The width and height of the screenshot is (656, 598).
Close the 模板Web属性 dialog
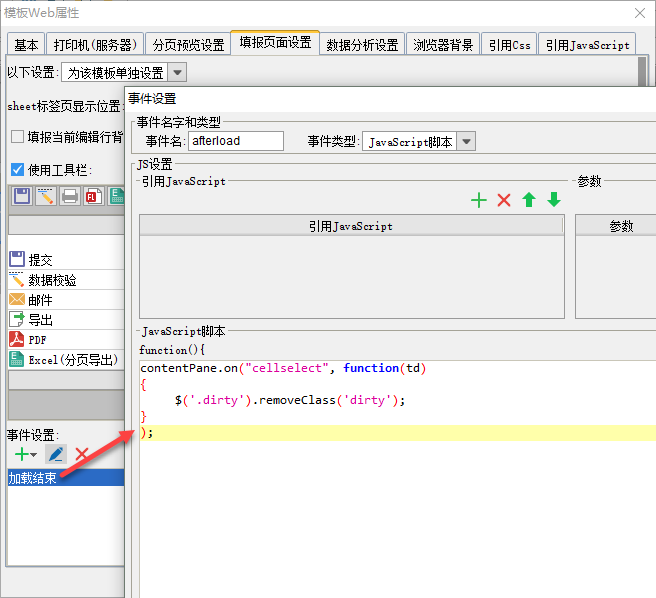[x=640, y=13]
